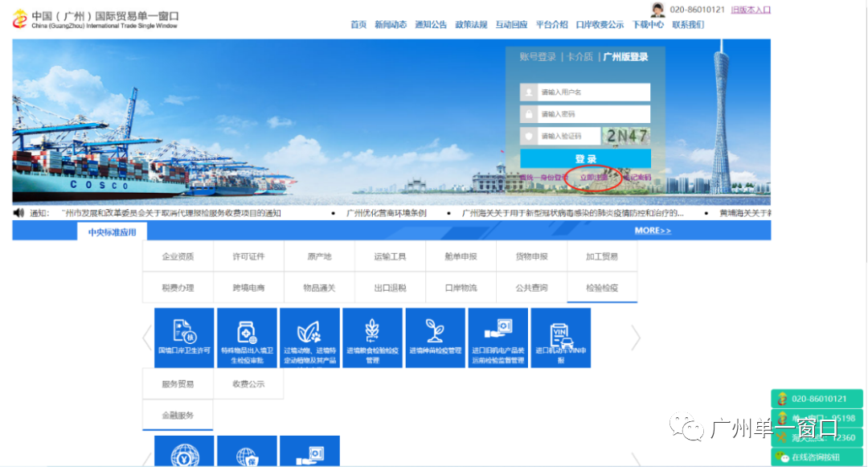Select the 许可证件 category
The height and width of the screenshot is (467, 868).
click(x=248, y=256)
